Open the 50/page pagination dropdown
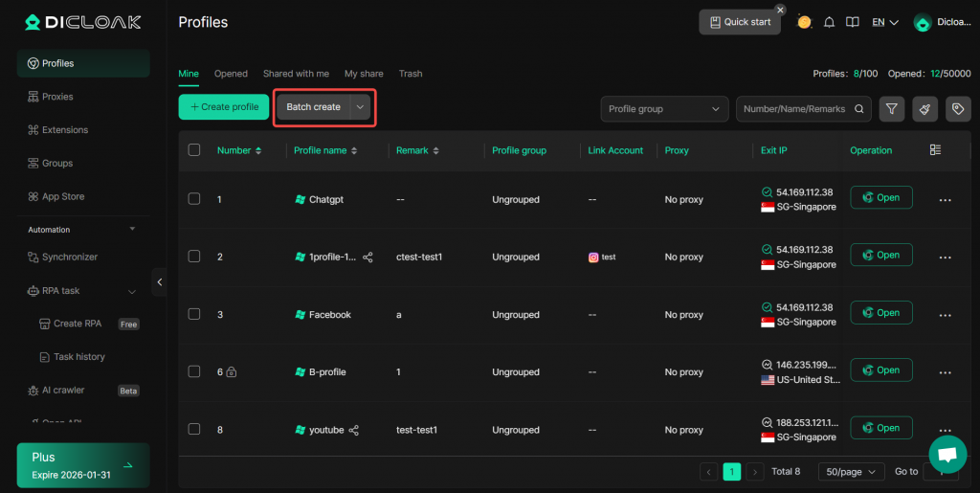The height and width of the screenshot is (493, 980). point(851,471)
